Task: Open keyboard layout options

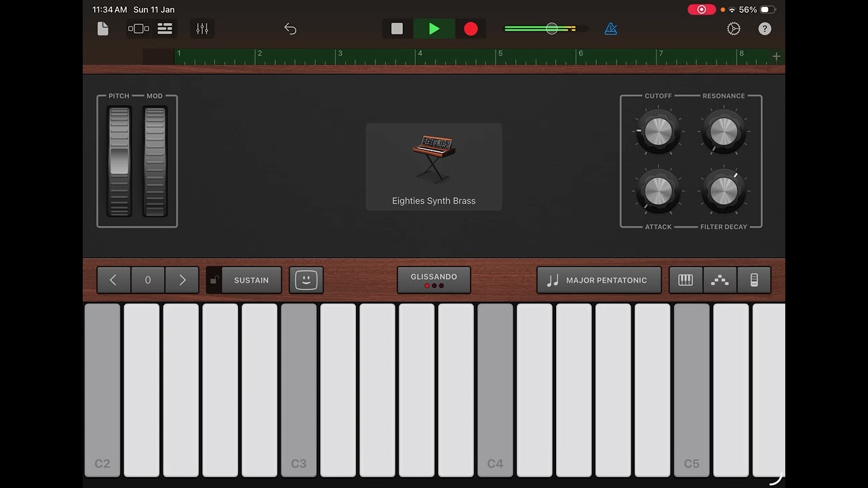Action: pos(686,280)
